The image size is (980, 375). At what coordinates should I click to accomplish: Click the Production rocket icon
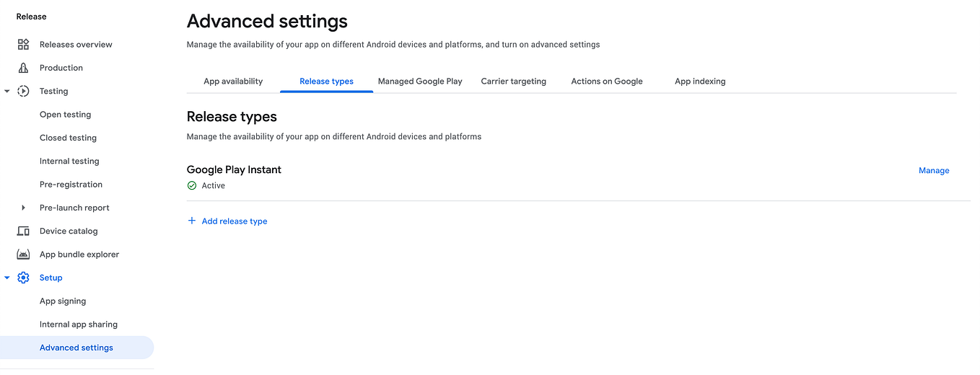click(23, 68)
